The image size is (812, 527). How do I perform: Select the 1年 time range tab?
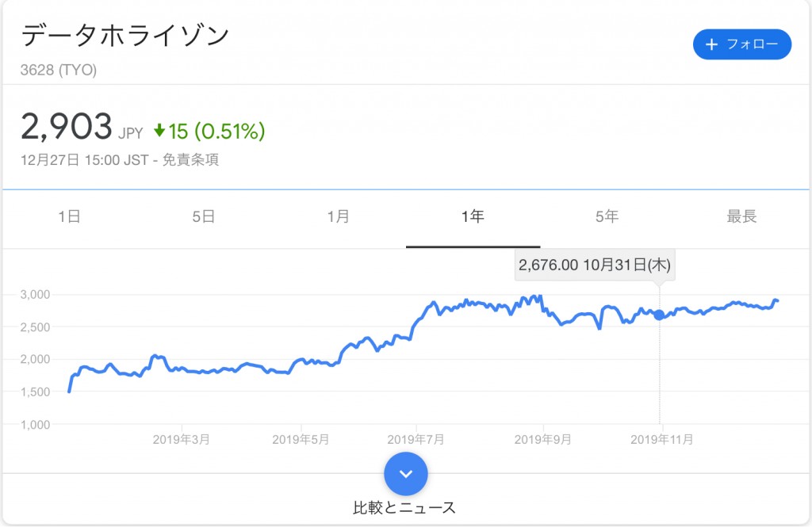(473, 216)
